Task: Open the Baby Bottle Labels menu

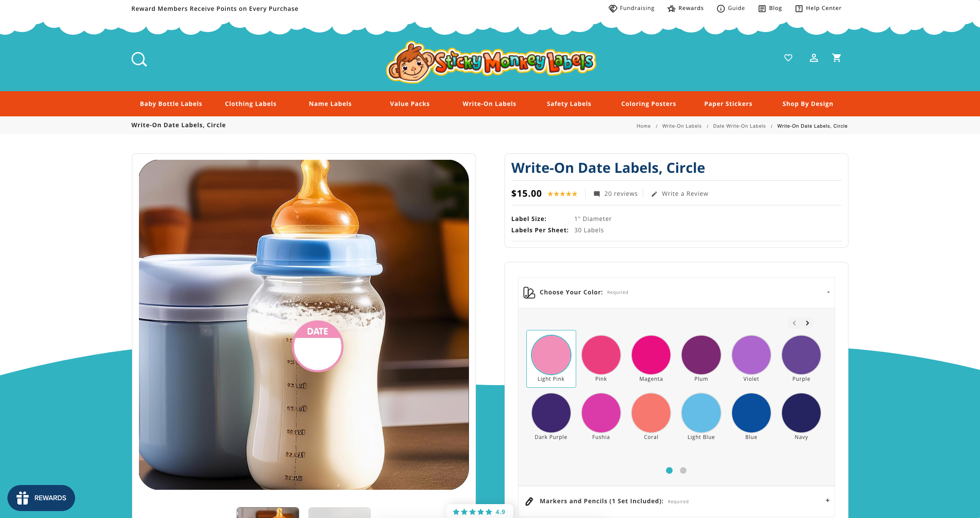Action: 171,104
